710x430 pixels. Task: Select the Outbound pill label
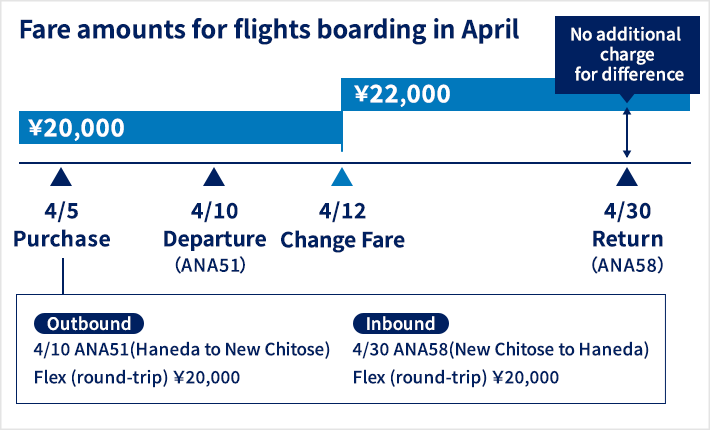(x=89, y=324)
